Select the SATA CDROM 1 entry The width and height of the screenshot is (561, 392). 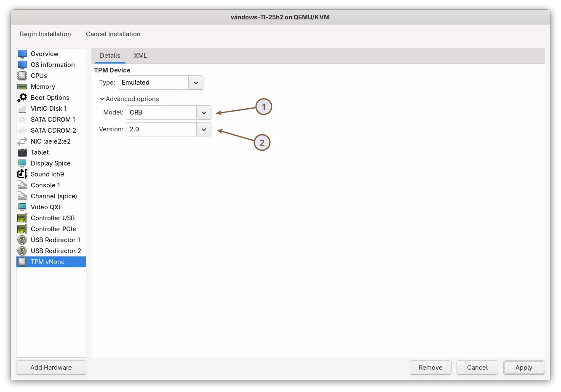[51, 120]
